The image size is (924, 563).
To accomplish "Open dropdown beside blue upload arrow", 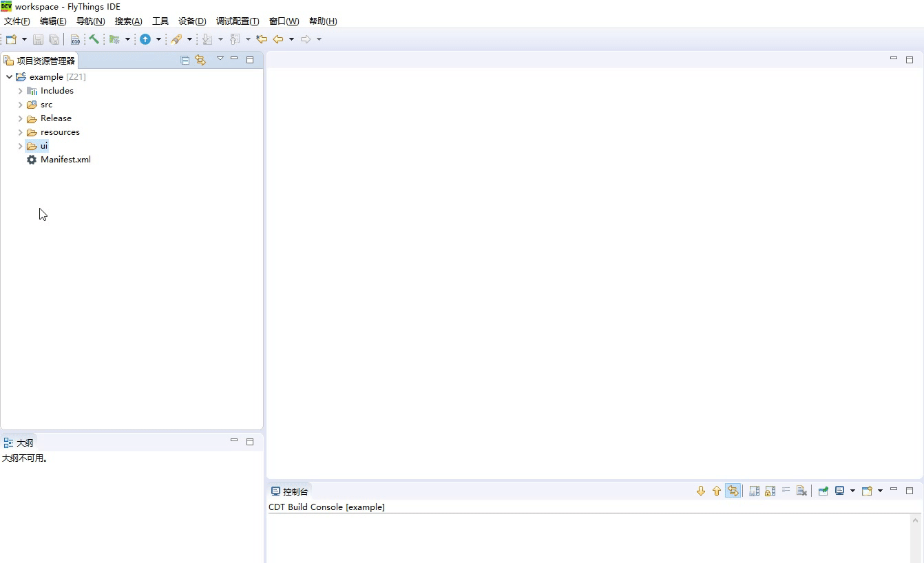I will (158, 39).
